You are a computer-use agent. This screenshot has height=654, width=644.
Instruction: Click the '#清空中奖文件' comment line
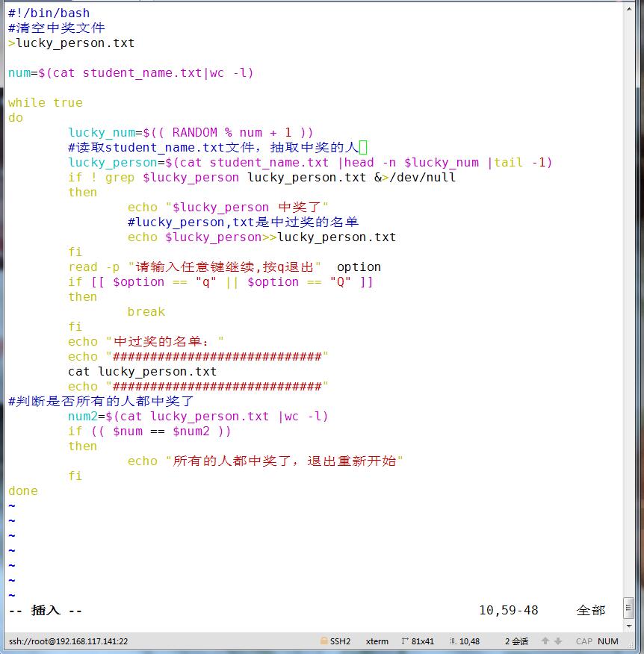(x=56, y=28)
